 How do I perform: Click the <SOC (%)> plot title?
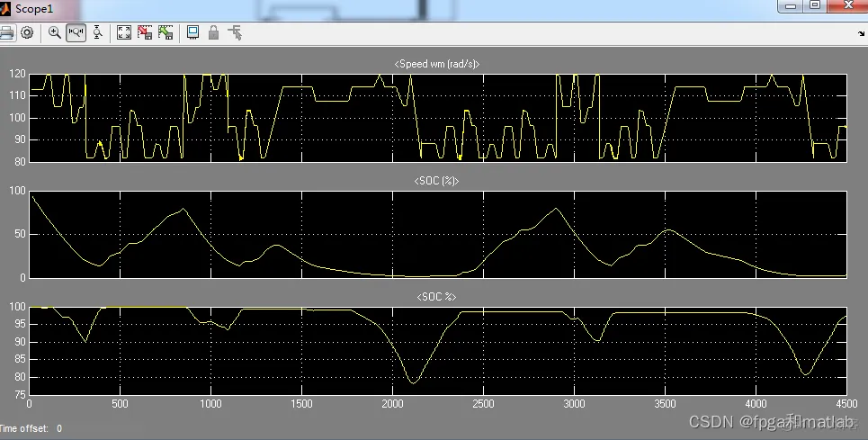click(x=437, y=181)
